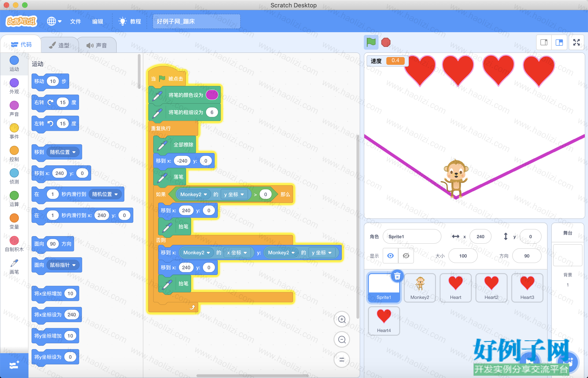Select the 运算 operators category

click(14, 199)
